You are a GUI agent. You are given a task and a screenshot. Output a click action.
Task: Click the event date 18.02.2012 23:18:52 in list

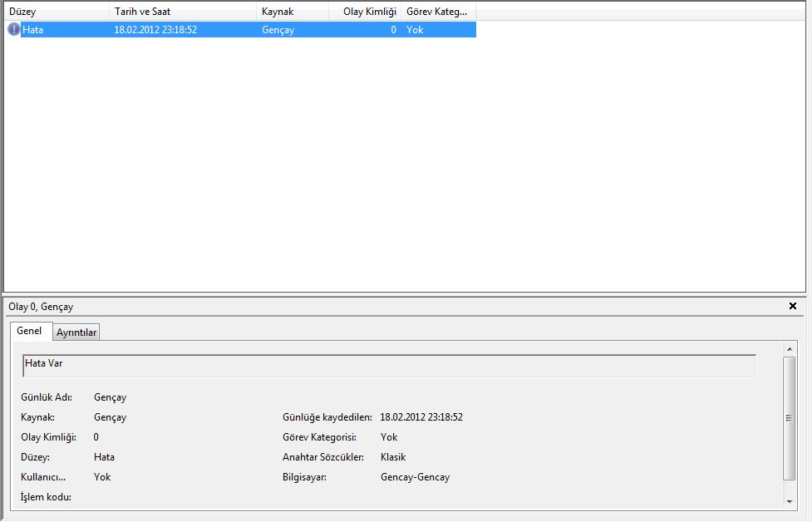tap(155, 30)
